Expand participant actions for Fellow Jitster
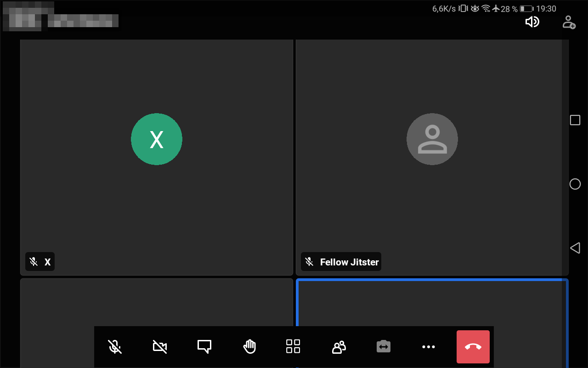This screenshot has height=368, width=588. click(340, 262)
